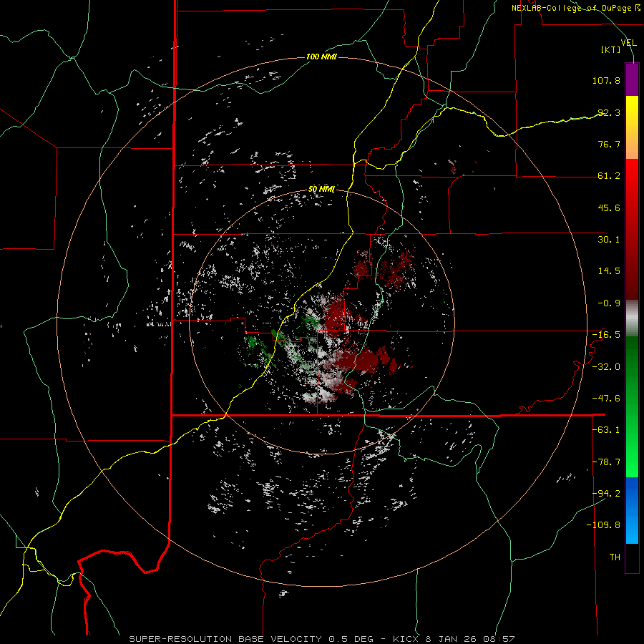The height and width of the screenshot is (644, 644).
Task: Click the SUPER-RESOLUTION BASE VELOCITY caption text
Action: 227,639
